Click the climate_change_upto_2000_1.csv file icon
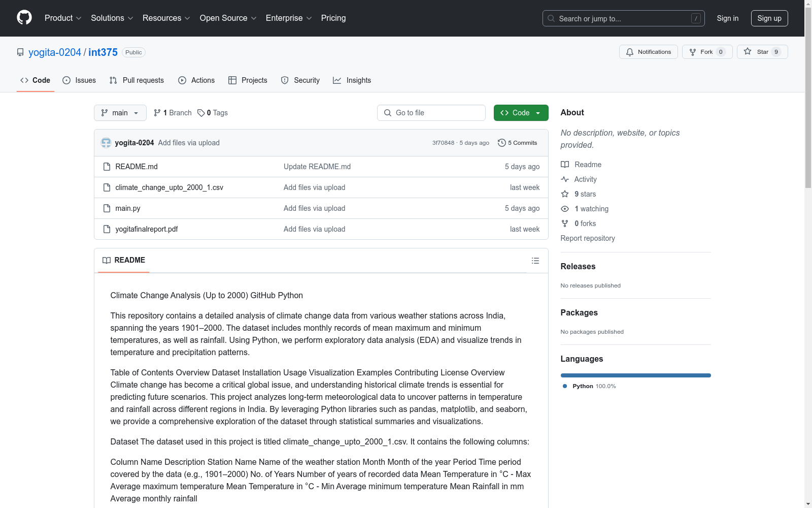This screenshot has height=508, width=812. [x=107, y=187]
